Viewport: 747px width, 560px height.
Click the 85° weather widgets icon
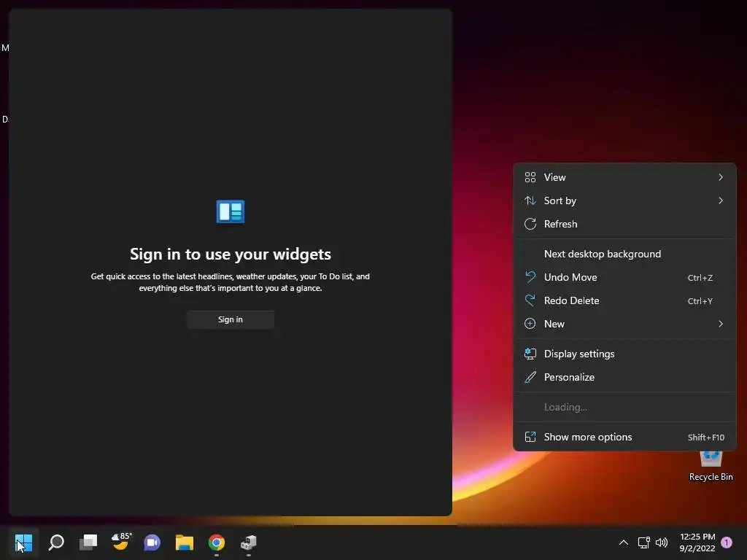click(121, 542)
